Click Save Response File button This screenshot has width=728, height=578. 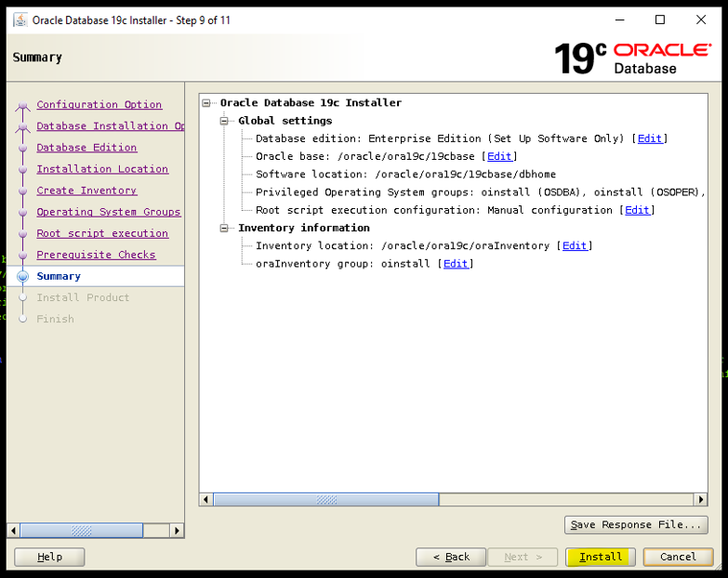pos(636,525)
